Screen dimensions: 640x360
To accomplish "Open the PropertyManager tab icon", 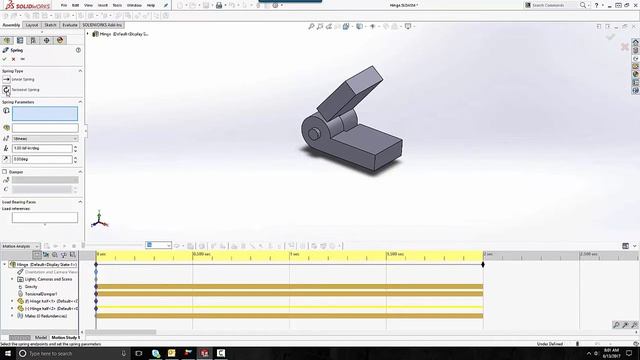I will coord(20,40).
